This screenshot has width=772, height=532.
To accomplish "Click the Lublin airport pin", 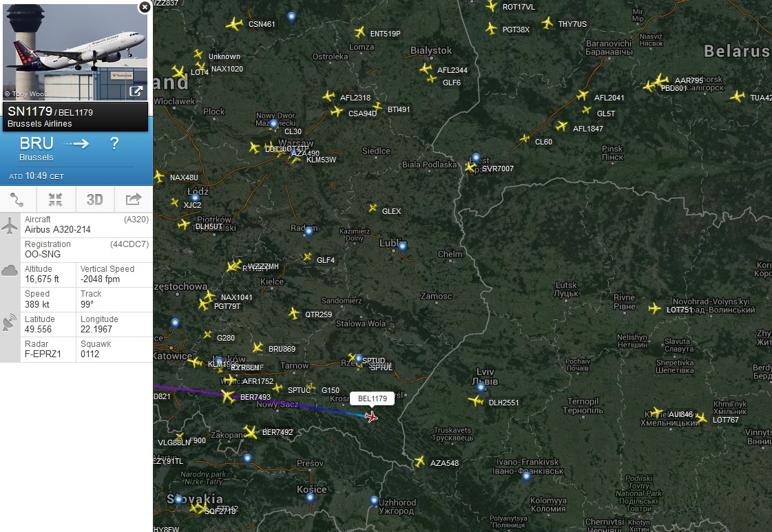I will [x=402, y=246].
